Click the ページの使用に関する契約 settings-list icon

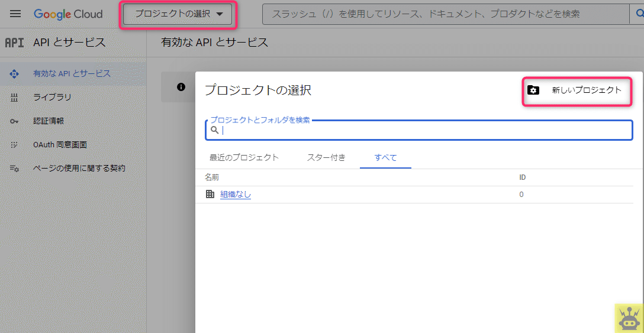pos(14,169)
